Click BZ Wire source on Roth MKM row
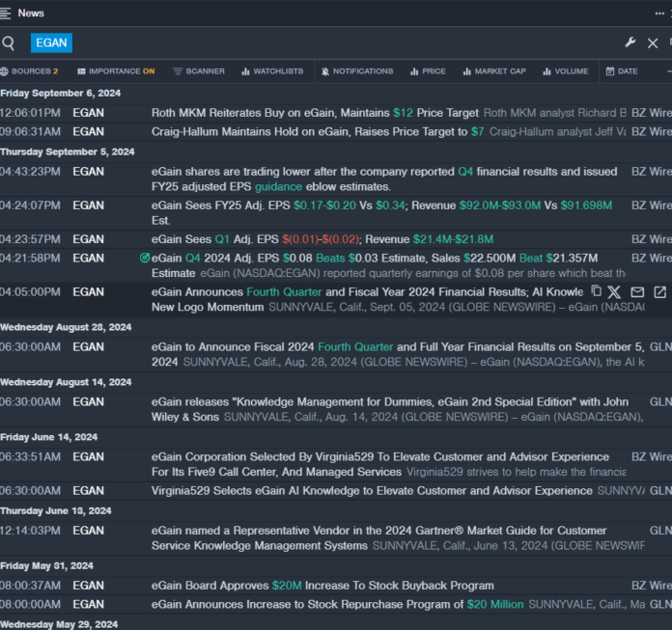672x630 pixels. [652, 113]
